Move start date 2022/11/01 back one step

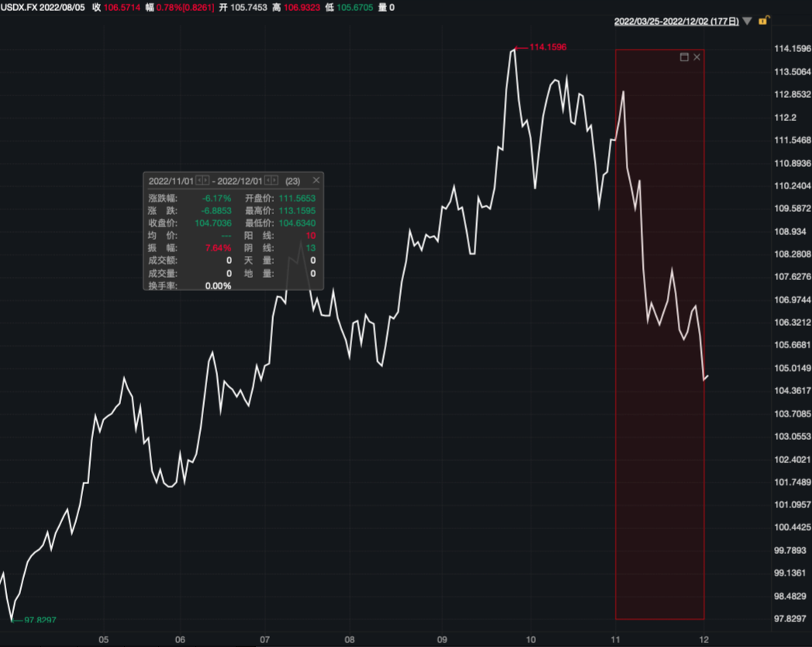(x=199, y=181)
